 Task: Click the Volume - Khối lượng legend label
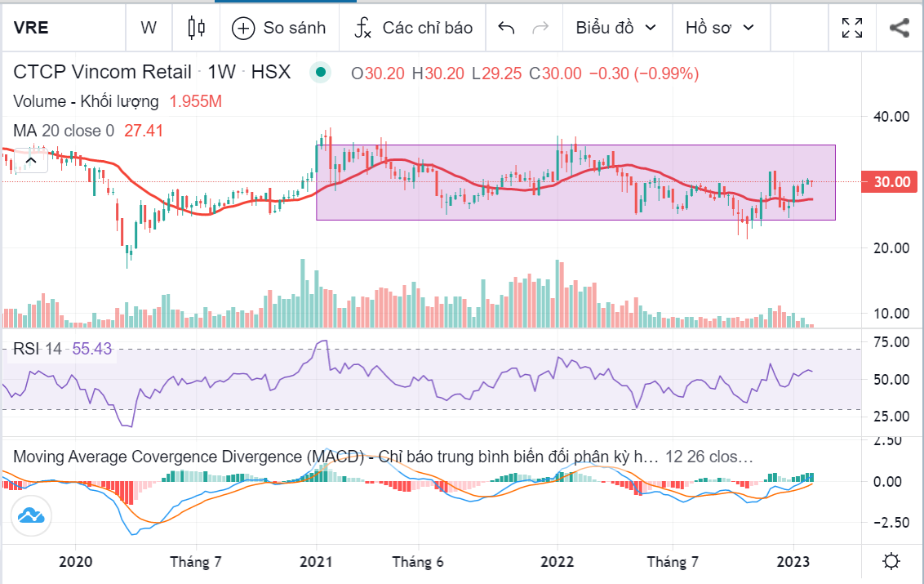tap(86, 102)
